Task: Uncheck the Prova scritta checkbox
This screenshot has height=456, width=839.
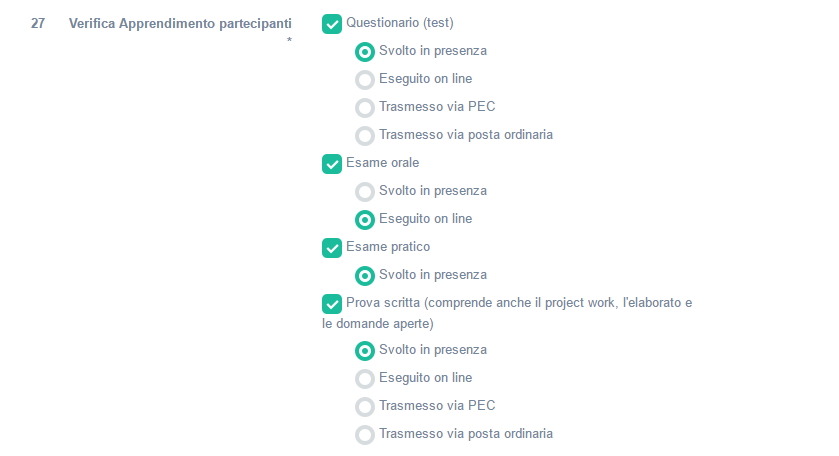Action: (332, 304)
